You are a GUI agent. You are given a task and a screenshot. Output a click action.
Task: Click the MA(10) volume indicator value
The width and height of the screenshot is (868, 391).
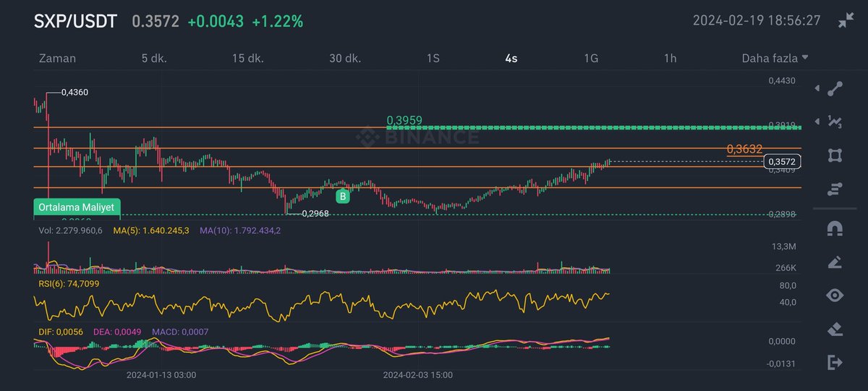[x=240, y=230]
